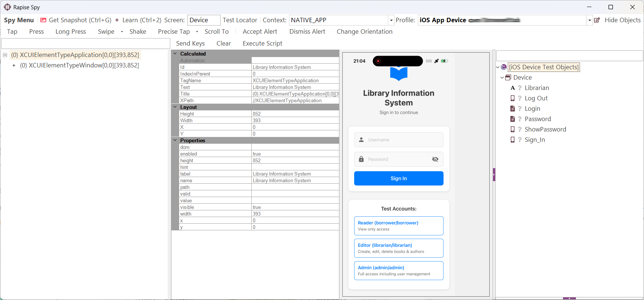Click the search box above objects tree
Screen dimensions: 644x300
[570, 56]
